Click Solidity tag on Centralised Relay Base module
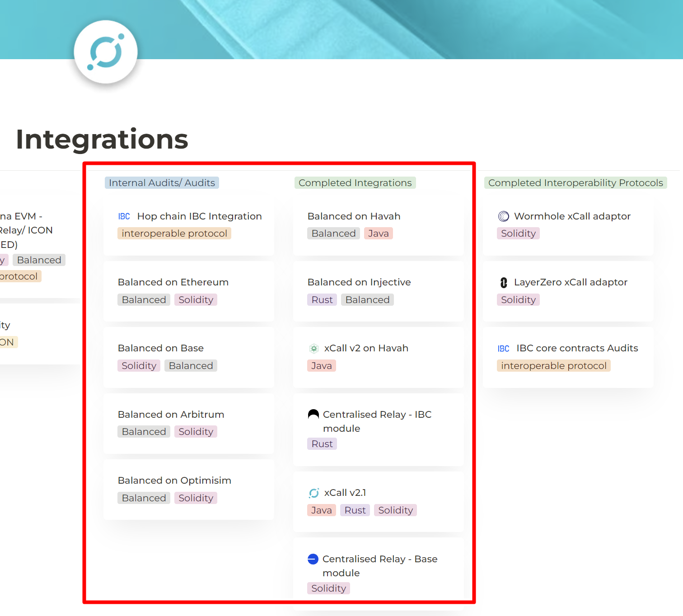 click(x=328, y=588)
